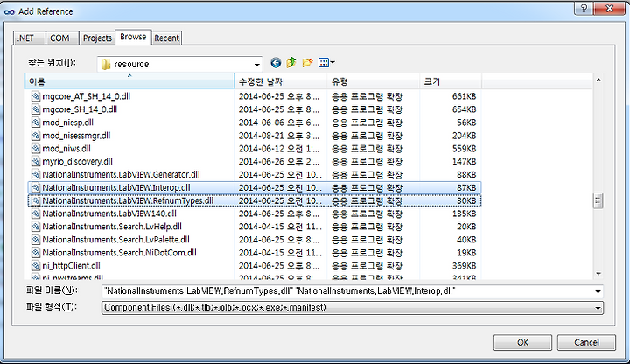630x364 pixels.
Task: Select NationalInstruments.Search.LvPalette.dll file name
Action: pyautogui.click(x=115, y=240)
